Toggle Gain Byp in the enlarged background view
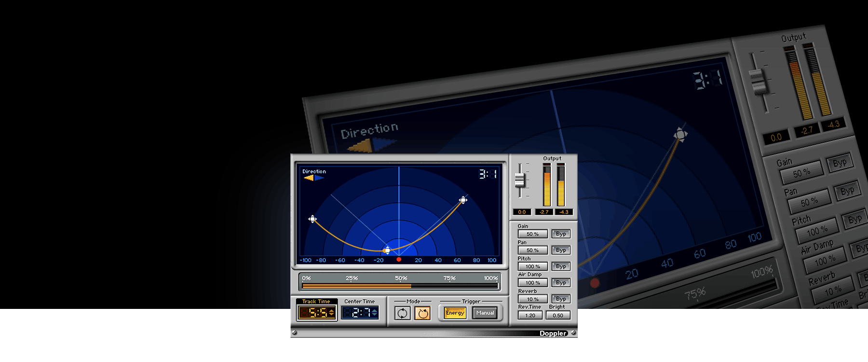Screen dimensions: 868x362 point(840,162)
